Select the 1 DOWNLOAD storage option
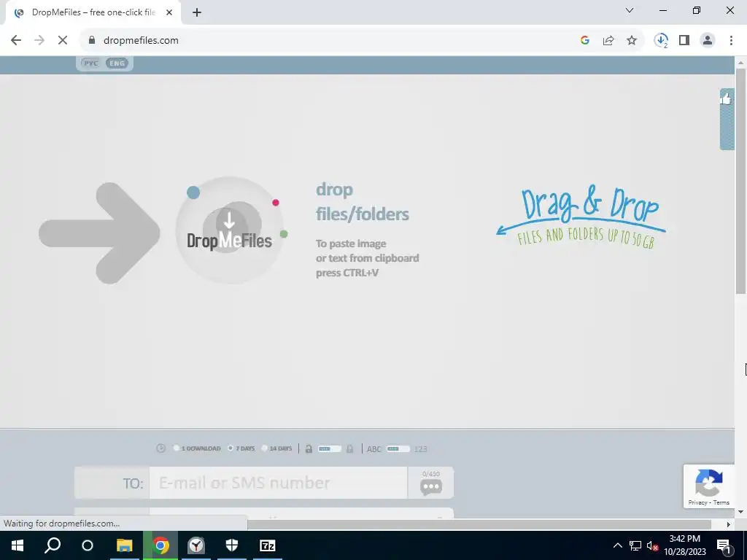Image resolution: width=747 pixels, height=560 pixels. [197, 448]
